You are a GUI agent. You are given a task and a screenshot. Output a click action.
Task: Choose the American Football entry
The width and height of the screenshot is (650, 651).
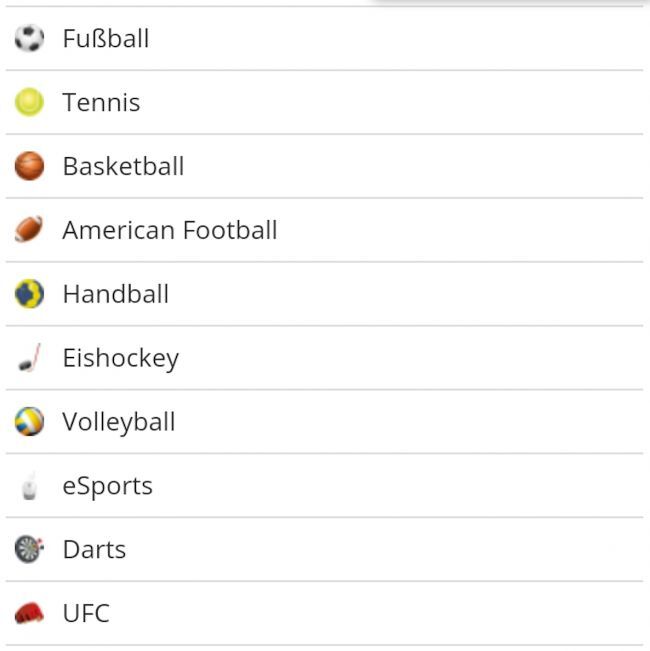click(x=169, y=230)
